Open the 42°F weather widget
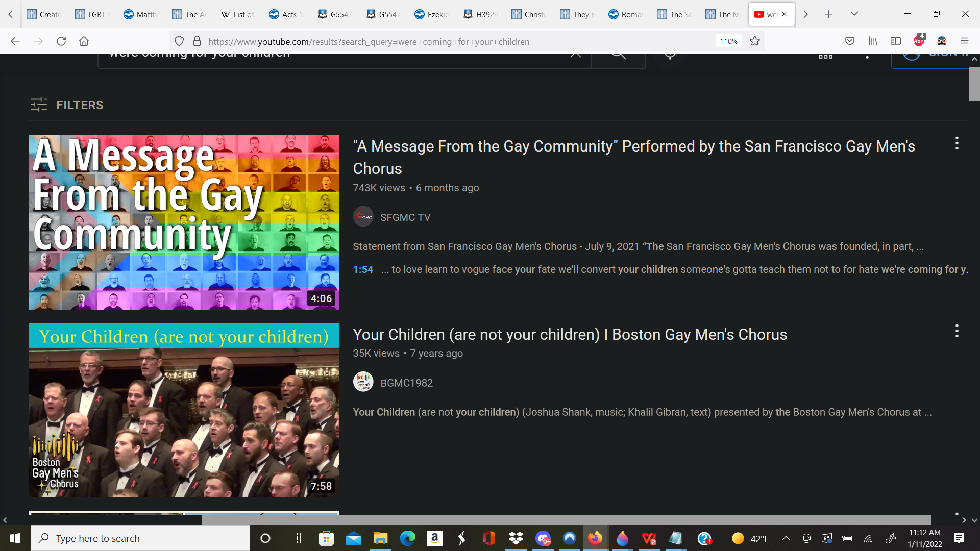980x551 pixels. click(x=750, y=539)
